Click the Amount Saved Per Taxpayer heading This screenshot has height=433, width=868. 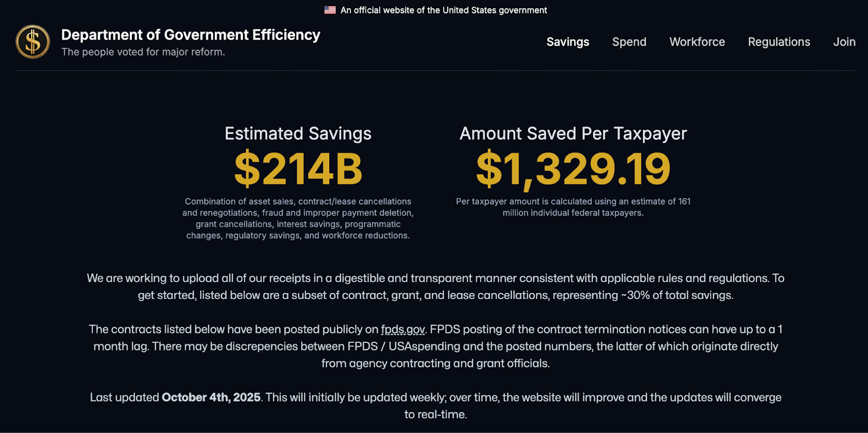[x=573, y=133]
